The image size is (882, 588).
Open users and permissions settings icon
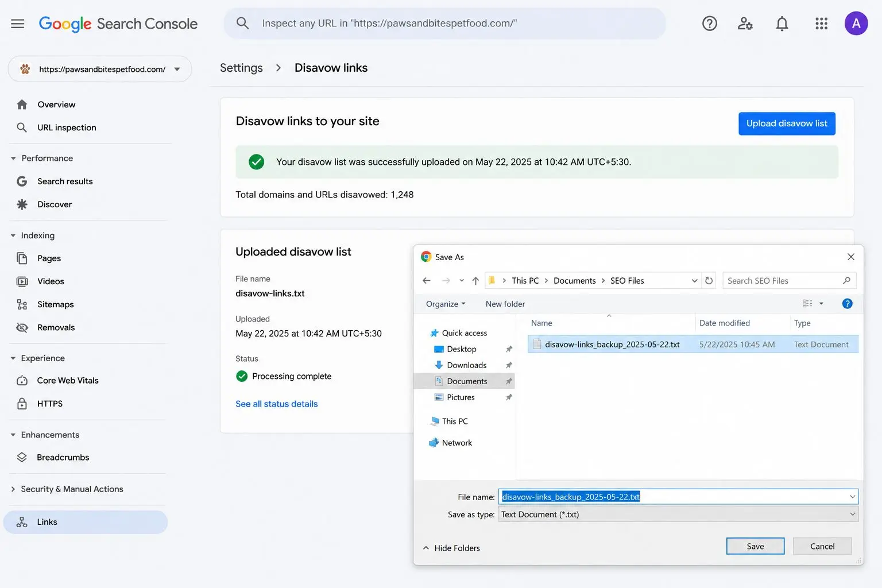tap(745, 24)
